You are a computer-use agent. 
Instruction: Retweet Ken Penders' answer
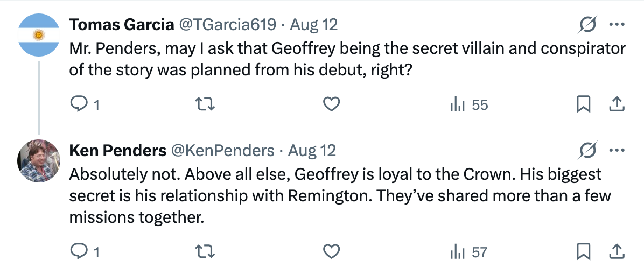[204, 251]
